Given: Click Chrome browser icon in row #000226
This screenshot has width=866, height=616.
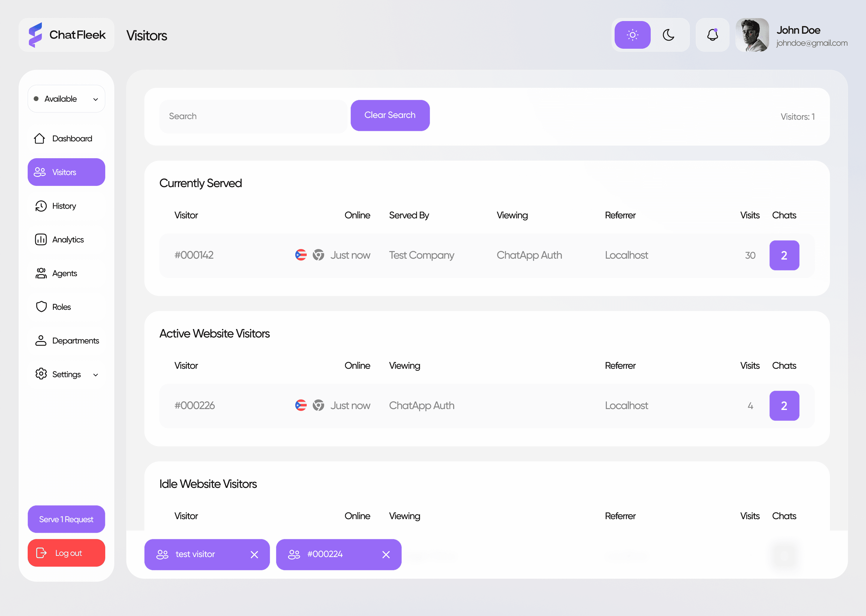Looking at the screenshot, I should tap(318, 405).
